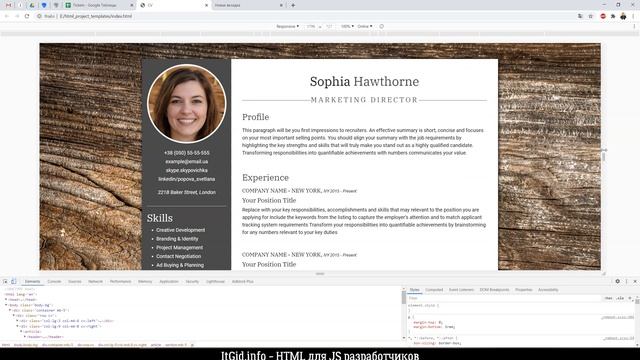Open the pinned blue shield tab
This screenshot has width=640, height=360.
pyautogui.click(x=44, y=5)
